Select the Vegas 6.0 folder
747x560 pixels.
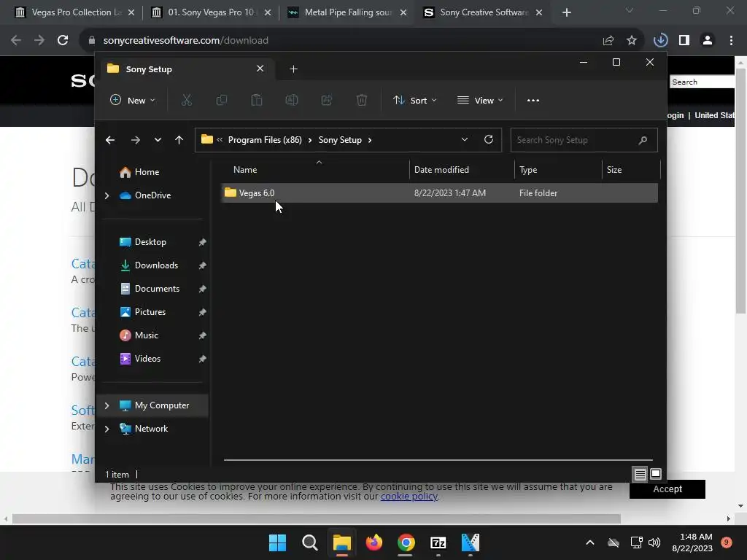coord(439,192)
